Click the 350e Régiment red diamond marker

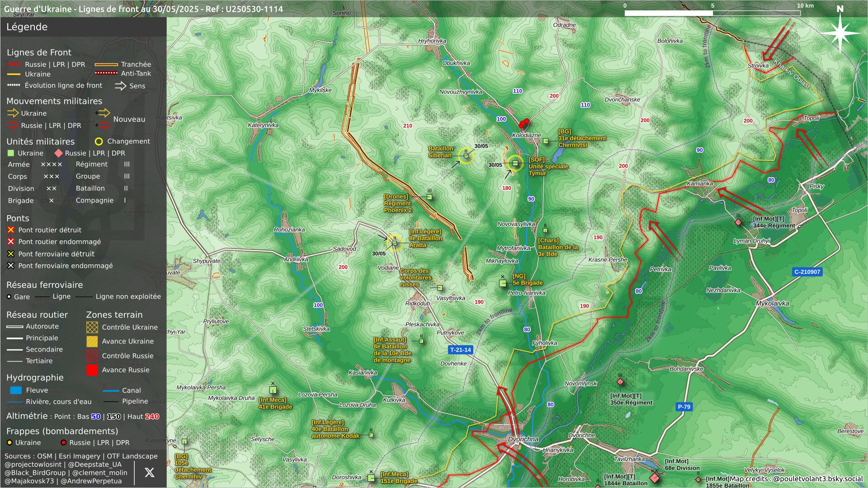620,382
